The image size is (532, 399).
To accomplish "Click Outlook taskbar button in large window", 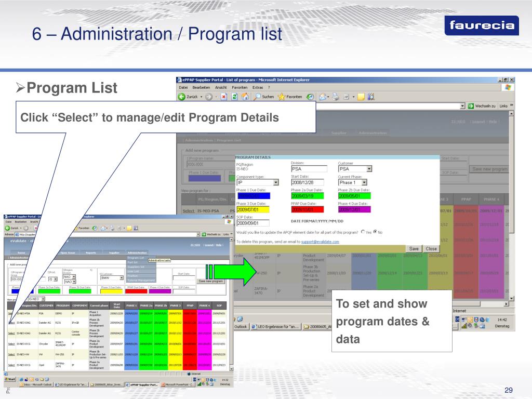I will 241,326.
